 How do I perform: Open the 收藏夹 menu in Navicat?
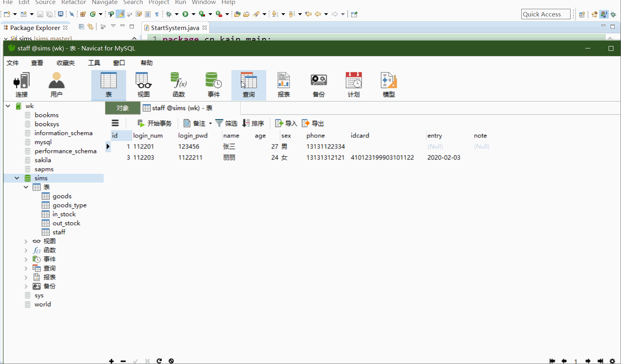coord(66,63)
